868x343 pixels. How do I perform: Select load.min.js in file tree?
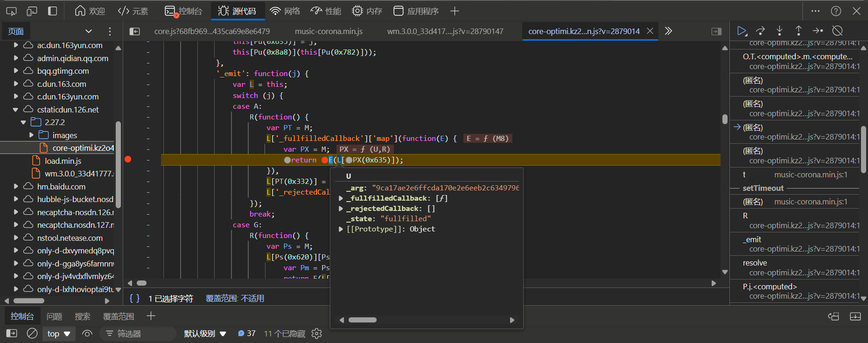[63, 161]
